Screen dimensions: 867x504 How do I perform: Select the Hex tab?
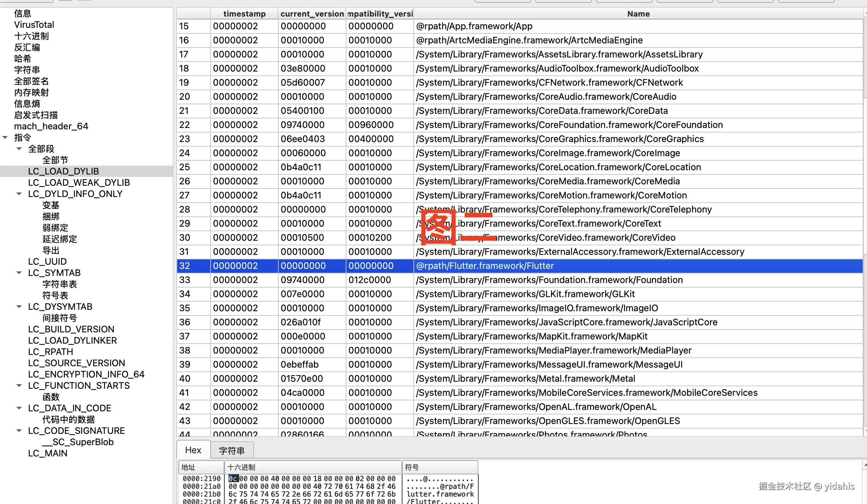click(193, 450)
